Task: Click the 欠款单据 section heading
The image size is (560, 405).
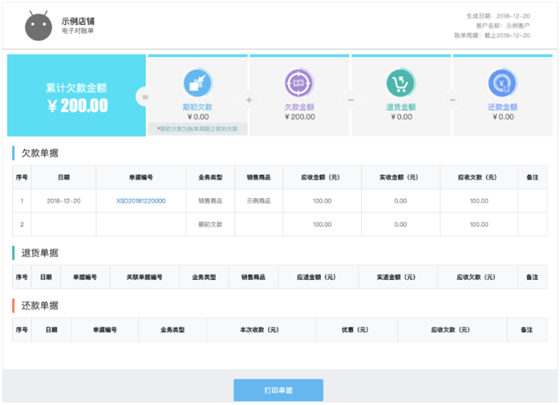Action: 40,153
